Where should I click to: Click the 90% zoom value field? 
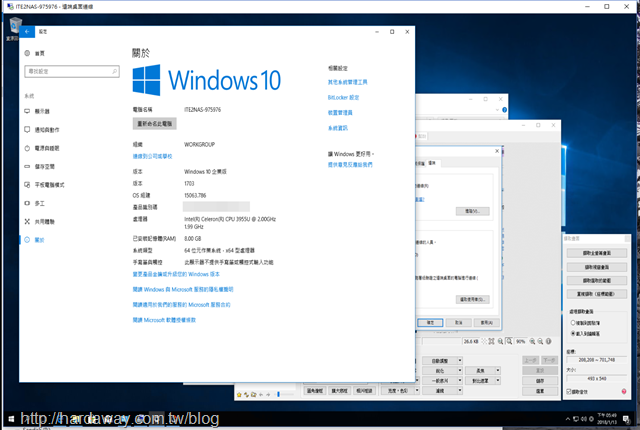pos(520,341)
